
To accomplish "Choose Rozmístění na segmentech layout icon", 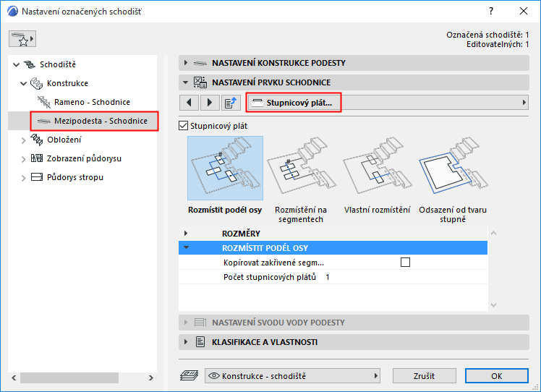I will (x=301, y=168).
